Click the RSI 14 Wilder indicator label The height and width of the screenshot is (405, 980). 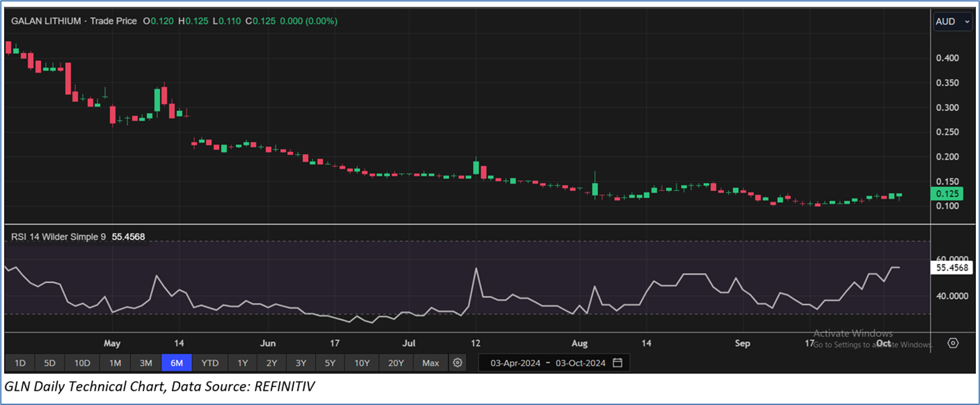[58, 237]
